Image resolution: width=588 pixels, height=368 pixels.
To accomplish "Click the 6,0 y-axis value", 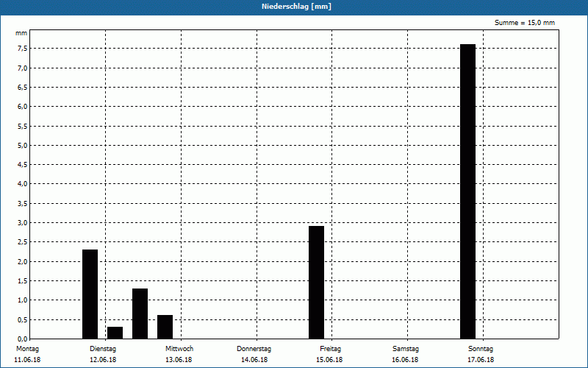I will coord(22,107).
